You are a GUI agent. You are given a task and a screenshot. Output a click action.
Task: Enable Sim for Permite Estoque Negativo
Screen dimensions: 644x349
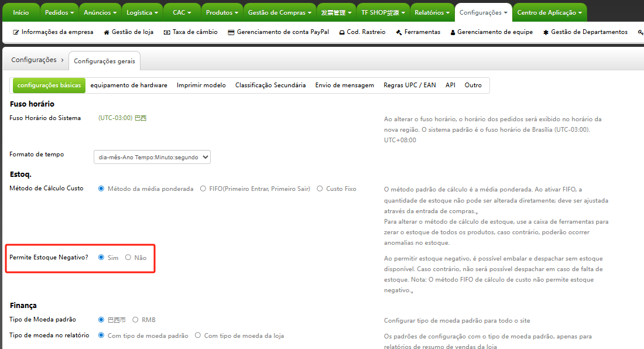point(102,257)
